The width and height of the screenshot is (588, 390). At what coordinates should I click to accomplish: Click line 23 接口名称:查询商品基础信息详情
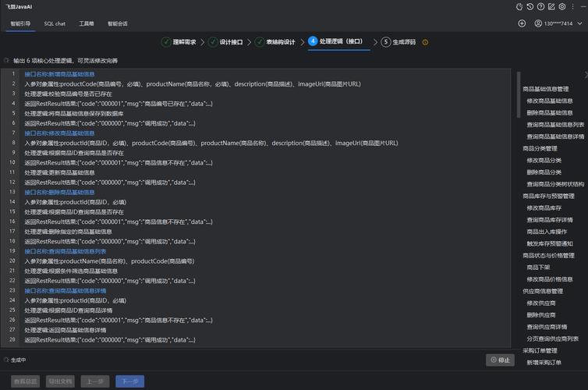click(x=66, y=291)
